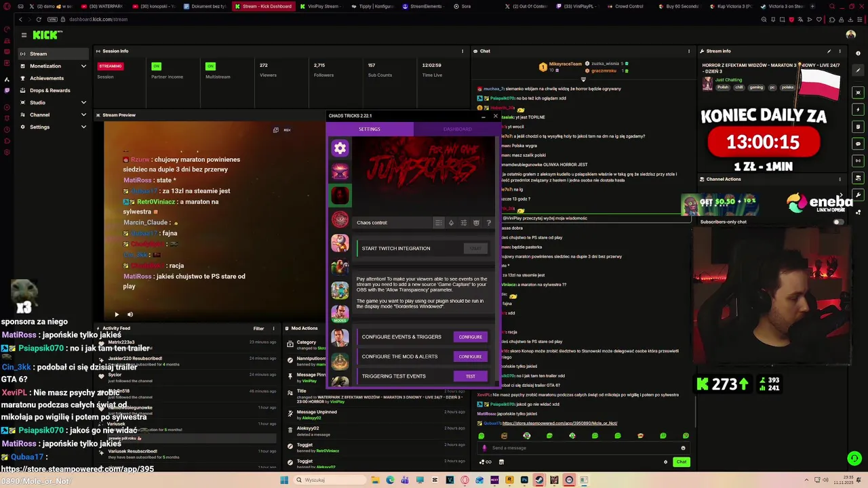Open the Kick hamburger menu

click(24, 35)
